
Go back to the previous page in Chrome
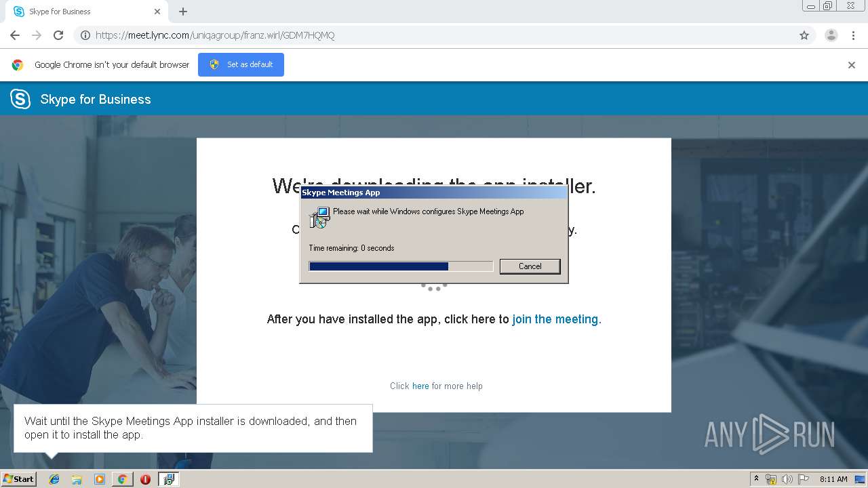(15, 35)
